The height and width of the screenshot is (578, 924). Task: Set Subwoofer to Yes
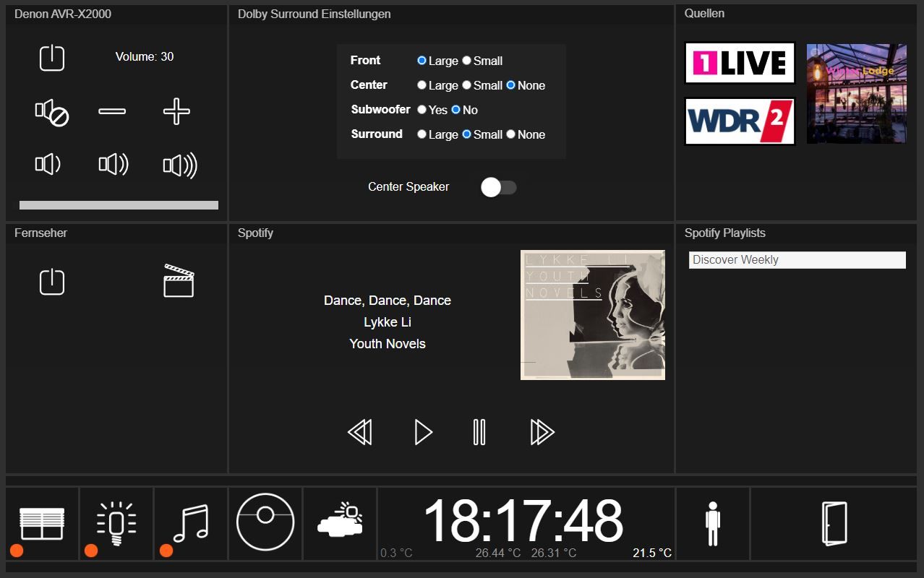point(422,110)
